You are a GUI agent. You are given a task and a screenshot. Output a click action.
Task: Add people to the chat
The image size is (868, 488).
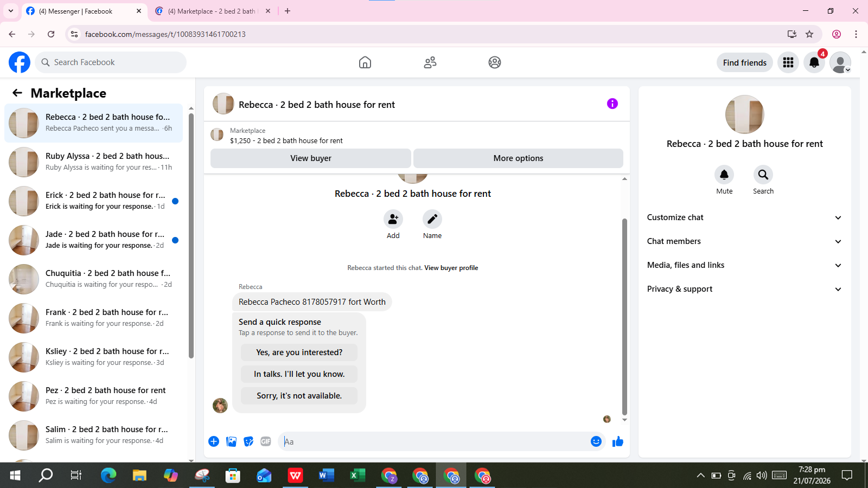393,219
